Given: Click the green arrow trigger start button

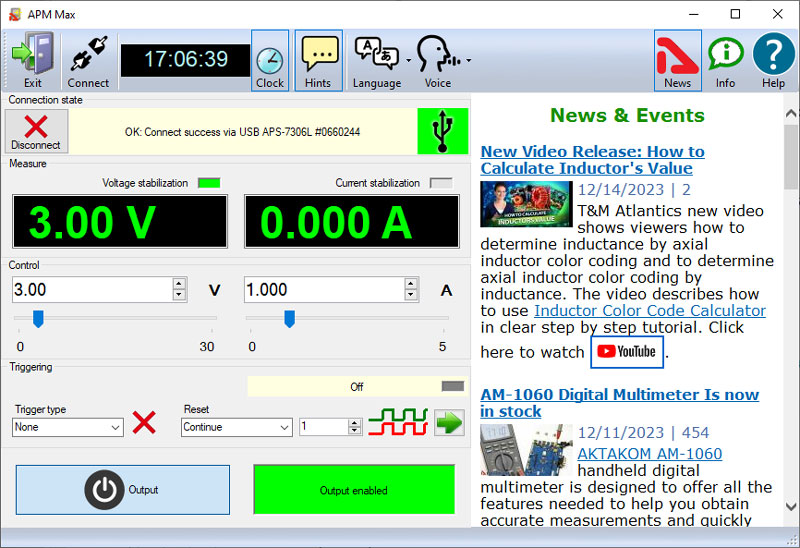Looking at the screenshot, I should tap(449, 422).
